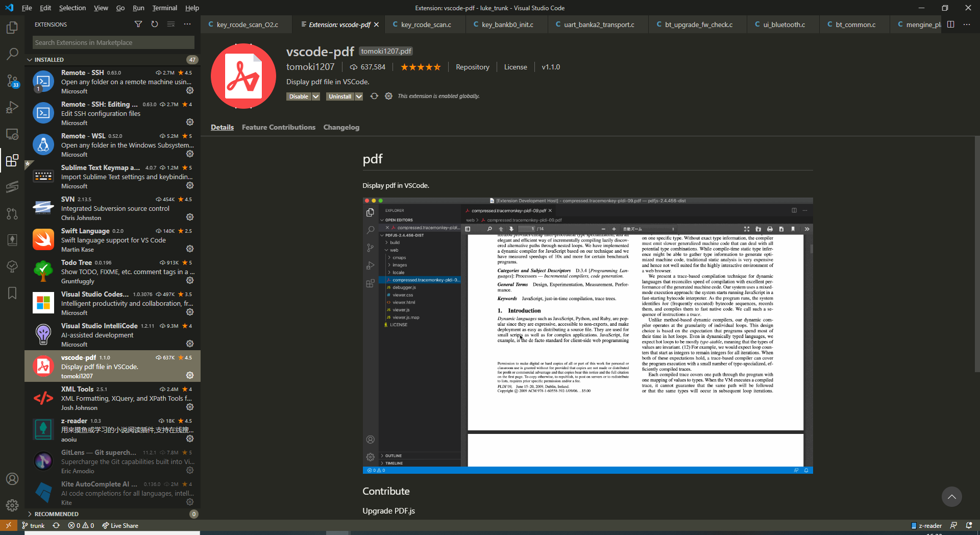The height and width of the screenshot is (535, 980).
Task: Select the Details tab
Action: click(x=222, y=127)
